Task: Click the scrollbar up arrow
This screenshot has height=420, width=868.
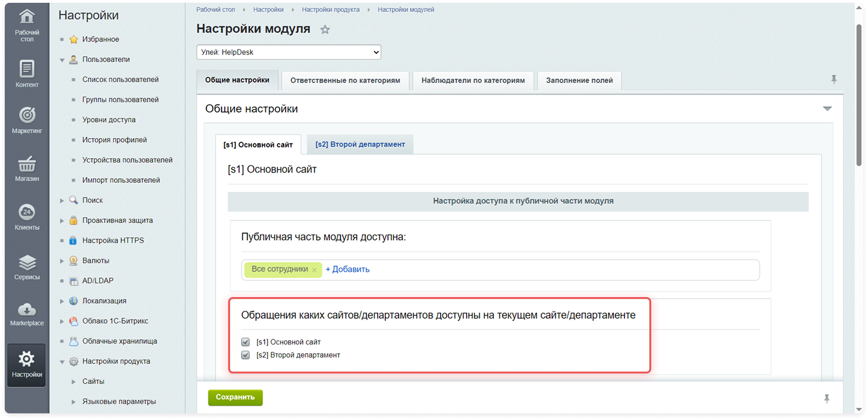Action: pos(859,8)
